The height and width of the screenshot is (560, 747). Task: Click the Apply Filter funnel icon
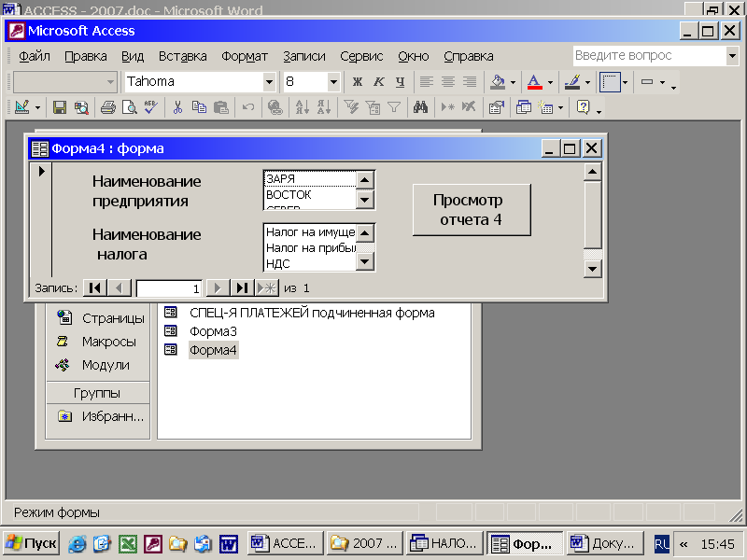pos(394,107)
